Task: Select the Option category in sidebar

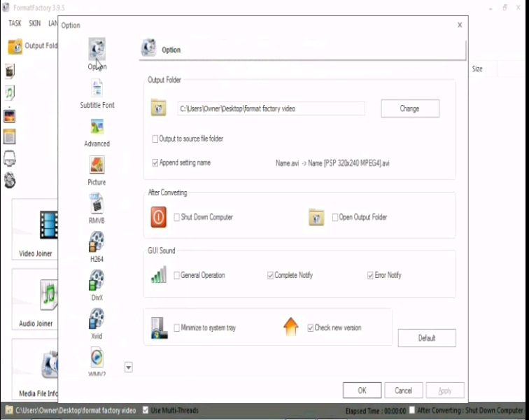Action: click(97, 54)
